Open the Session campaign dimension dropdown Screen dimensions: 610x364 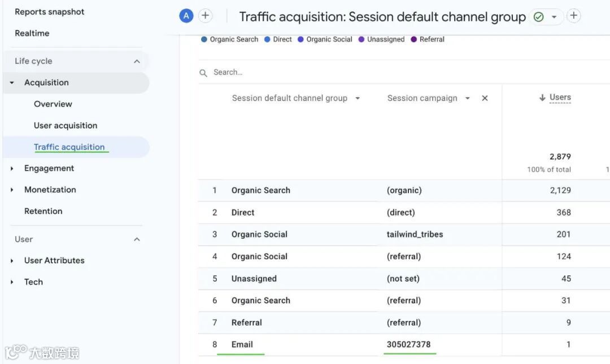pos(468,98)
